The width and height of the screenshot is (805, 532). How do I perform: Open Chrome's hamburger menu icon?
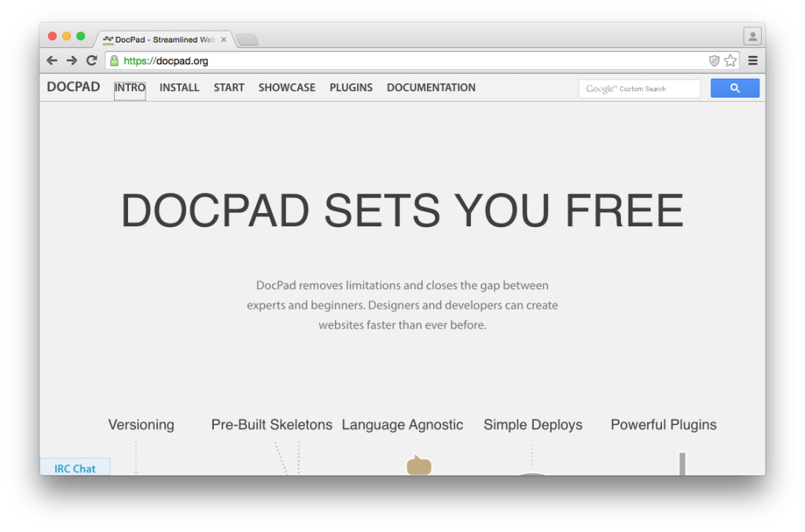752,61
